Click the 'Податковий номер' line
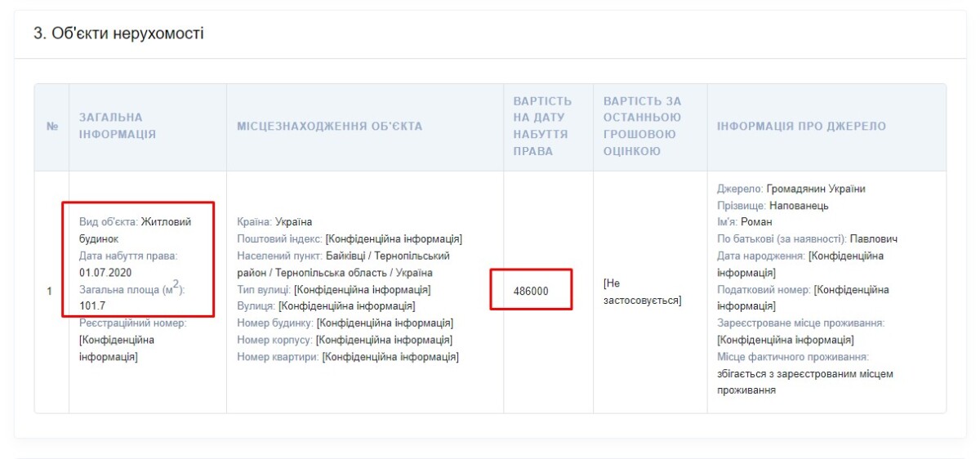The height and width of the screenshot is (459, 980). 804,298
